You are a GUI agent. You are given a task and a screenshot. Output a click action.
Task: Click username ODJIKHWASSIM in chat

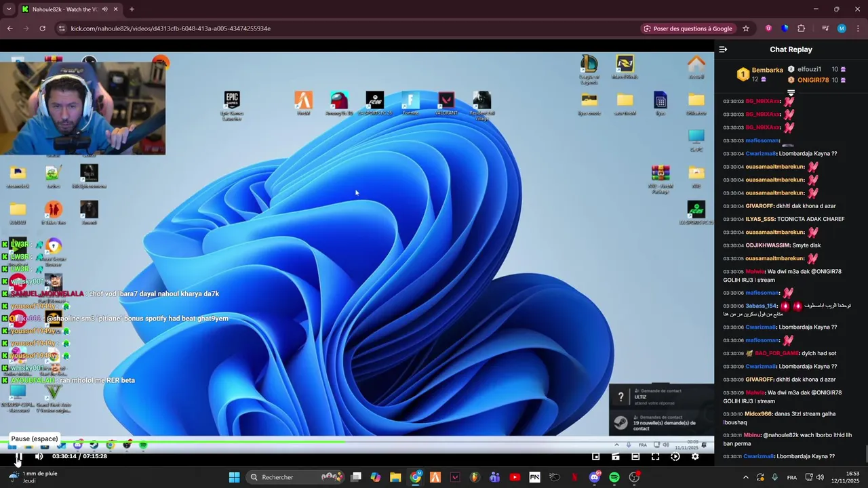click(768, 245)
